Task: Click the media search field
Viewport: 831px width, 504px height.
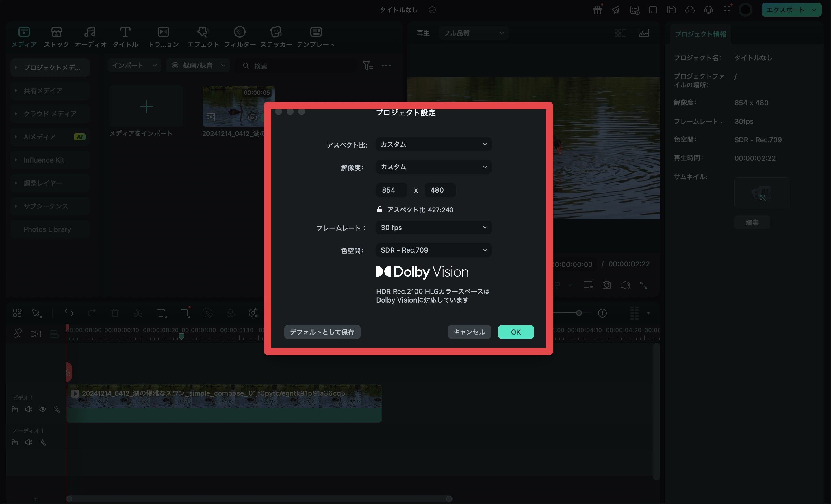Action: 296,66
